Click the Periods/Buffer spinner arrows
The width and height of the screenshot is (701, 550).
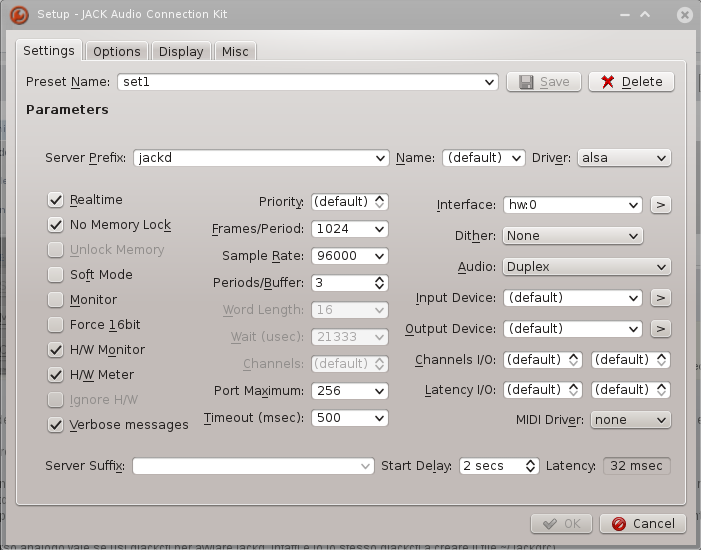coord(380,283)
